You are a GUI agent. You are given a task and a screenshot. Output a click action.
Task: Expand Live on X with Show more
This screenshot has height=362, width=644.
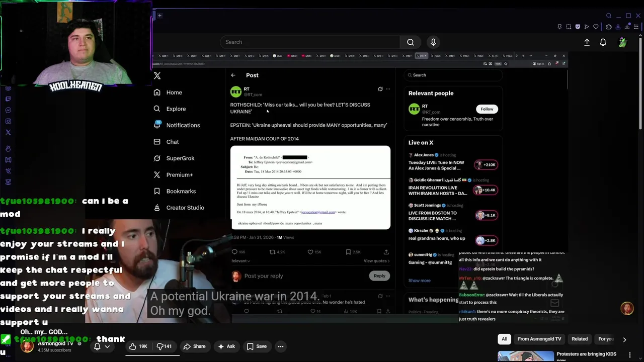419,281
